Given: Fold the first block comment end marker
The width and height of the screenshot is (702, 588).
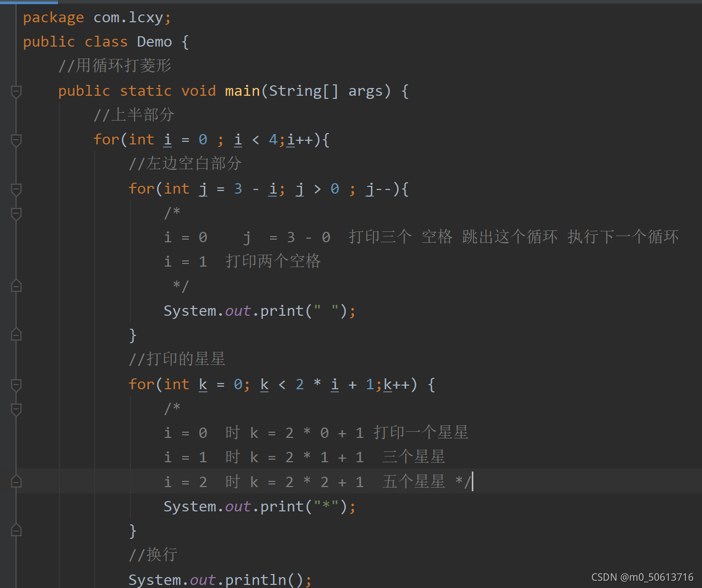Looking at the screenshot, I should point(16,285).
